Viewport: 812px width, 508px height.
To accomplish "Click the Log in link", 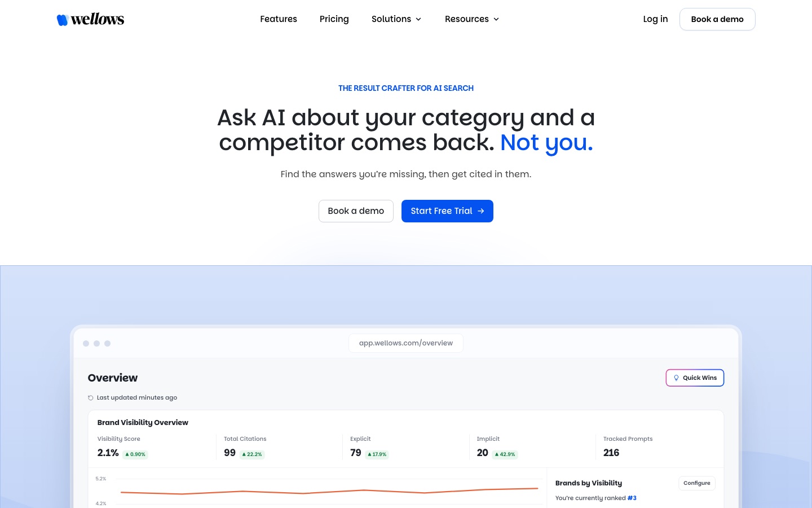I will 655,19.
